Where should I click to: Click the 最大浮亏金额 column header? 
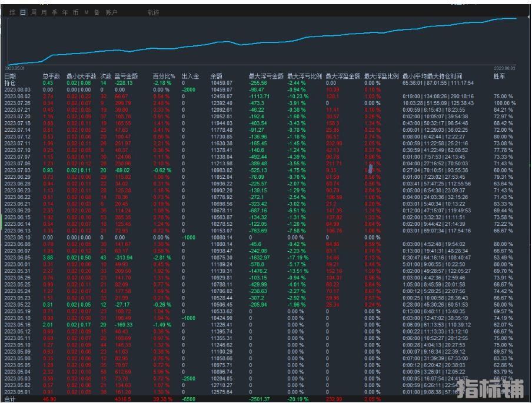coord(266,76)
